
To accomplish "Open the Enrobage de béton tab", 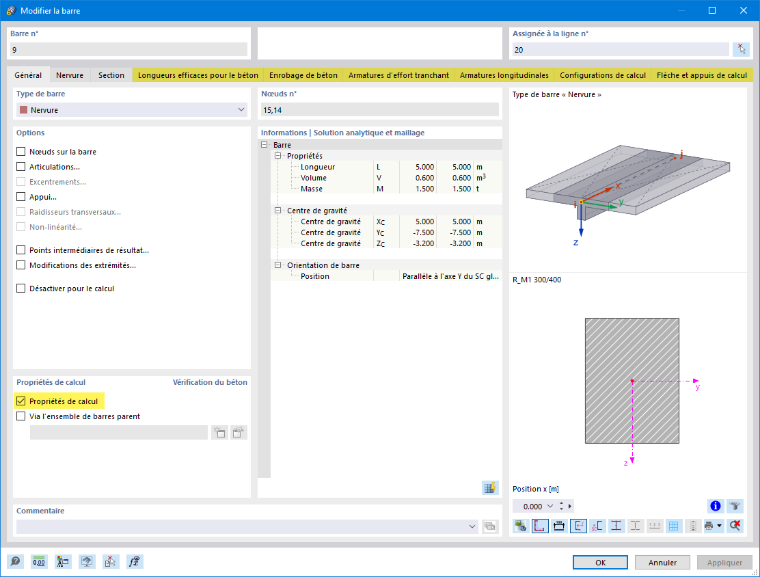I will [303, 75].
